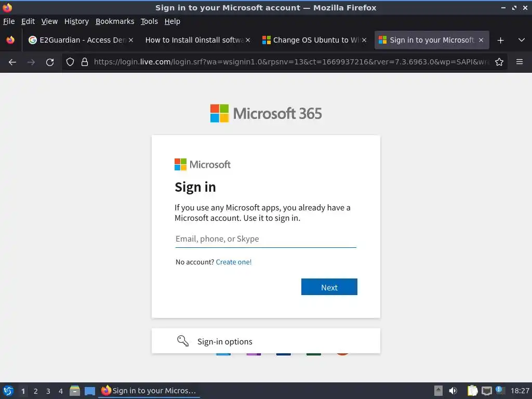This screenshot has width=532, height=399.
Task: Go back using the back arrow
Action: pos(12,62)
